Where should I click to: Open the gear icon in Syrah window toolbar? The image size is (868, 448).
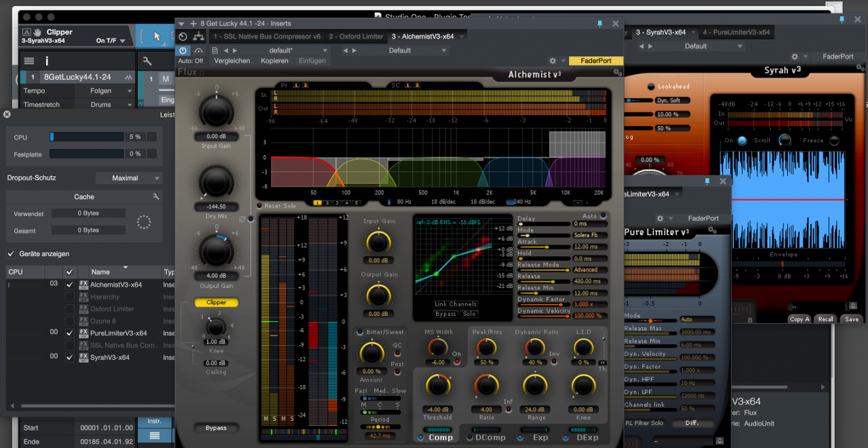pos(795,57)
